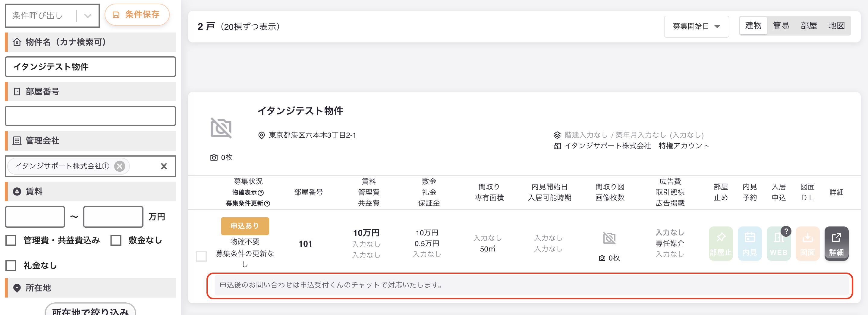Open the イタンジテスト物件 title in results
The width and height of the screenshot is (868, 315).
pos(300,111)
